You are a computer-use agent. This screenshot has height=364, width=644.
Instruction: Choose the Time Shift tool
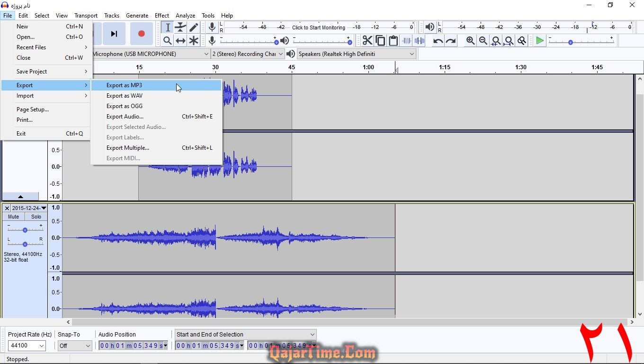click(x=180, y=41)
